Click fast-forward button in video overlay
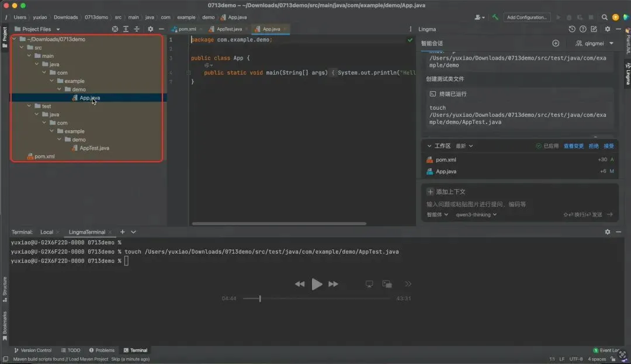The image size is (631, 364). pos(333,284)
